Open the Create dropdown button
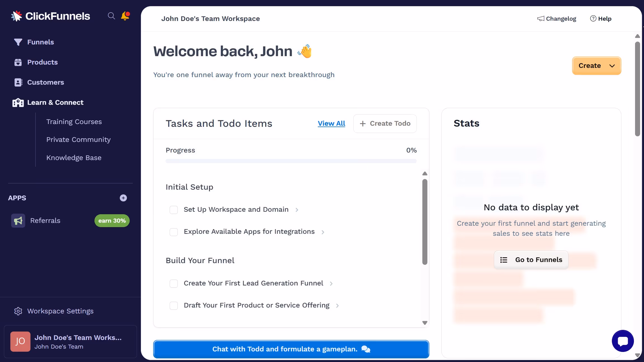This screenshot has height=362, width=644. [x=596, y=66]
